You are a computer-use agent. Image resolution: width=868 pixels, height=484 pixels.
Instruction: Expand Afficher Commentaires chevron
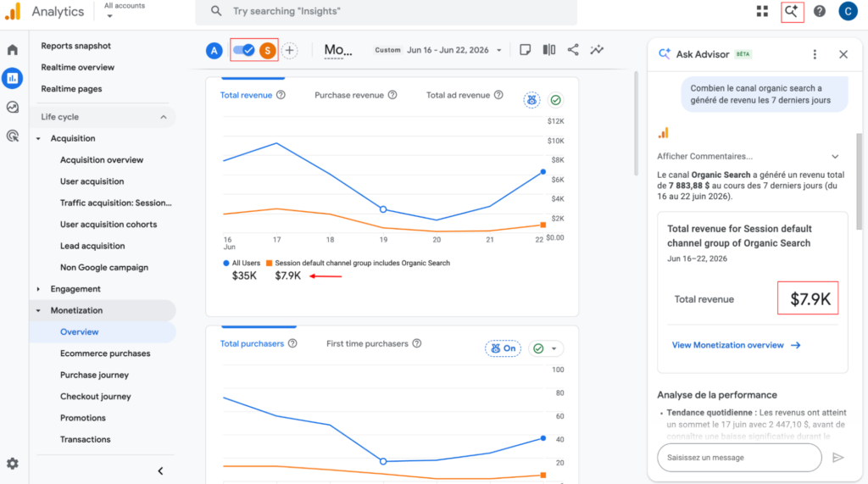pos(835,157)
